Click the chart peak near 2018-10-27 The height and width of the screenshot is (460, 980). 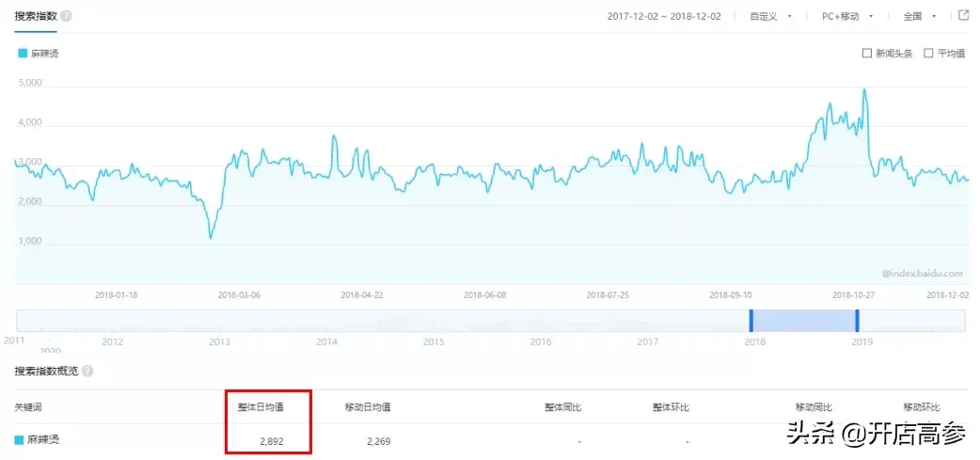tap(863, 90)
